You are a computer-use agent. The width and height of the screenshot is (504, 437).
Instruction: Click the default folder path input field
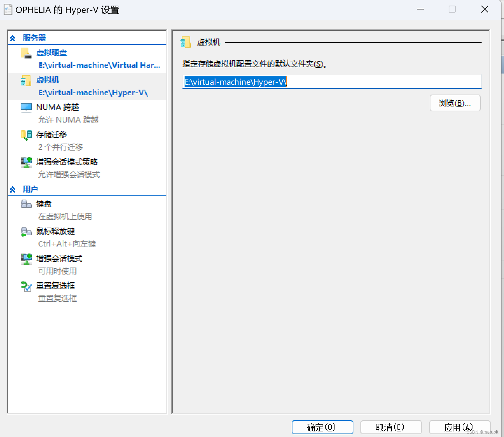tap(332, 82)
